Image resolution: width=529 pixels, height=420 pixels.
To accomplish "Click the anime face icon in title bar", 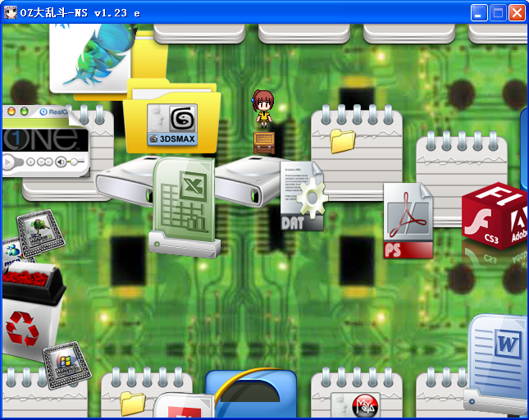I will point(11,13).
